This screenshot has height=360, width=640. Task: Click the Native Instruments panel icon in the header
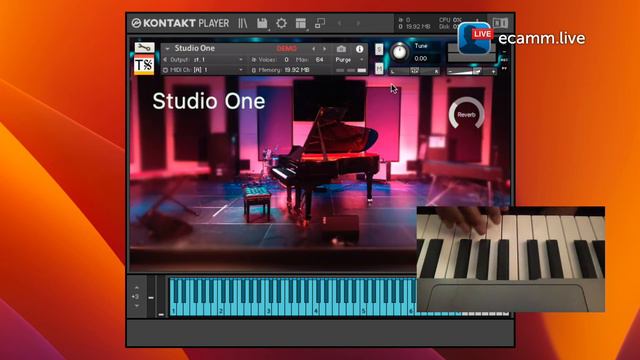point(500,23)
